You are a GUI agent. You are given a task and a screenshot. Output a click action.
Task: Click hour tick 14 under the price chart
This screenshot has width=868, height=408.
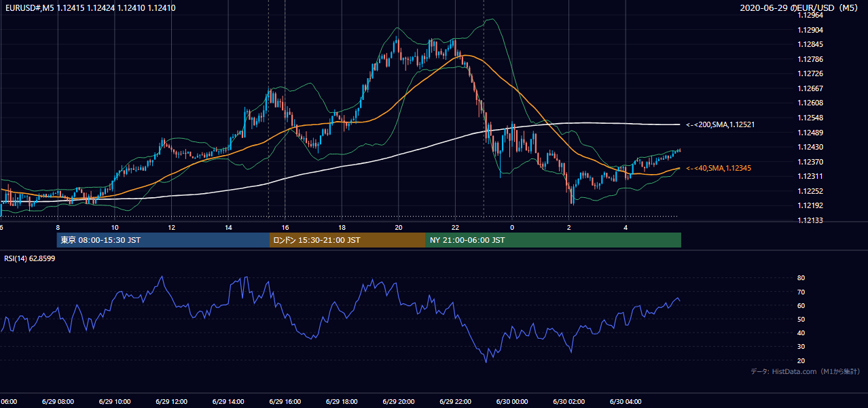228,227
